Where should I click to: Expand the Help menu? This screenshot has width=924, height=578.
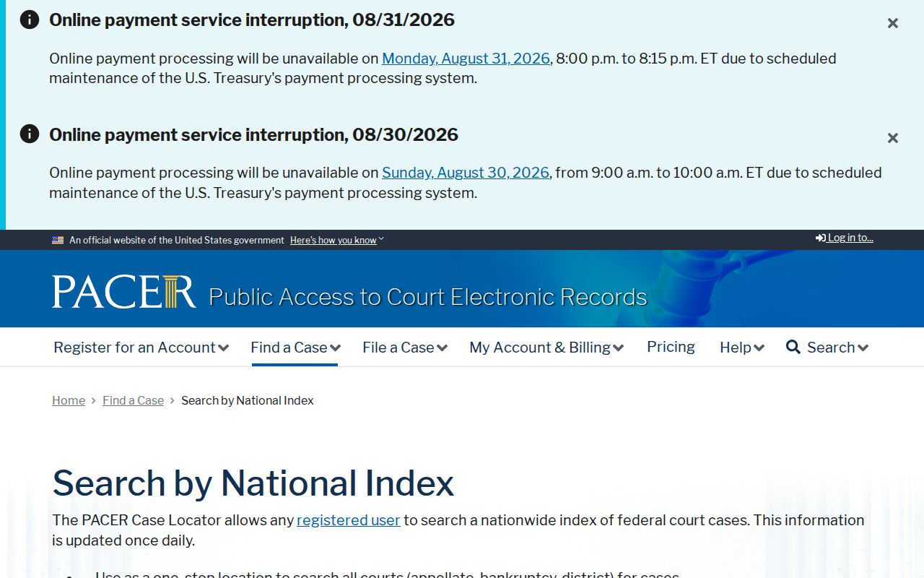click(x=742, y=348)
